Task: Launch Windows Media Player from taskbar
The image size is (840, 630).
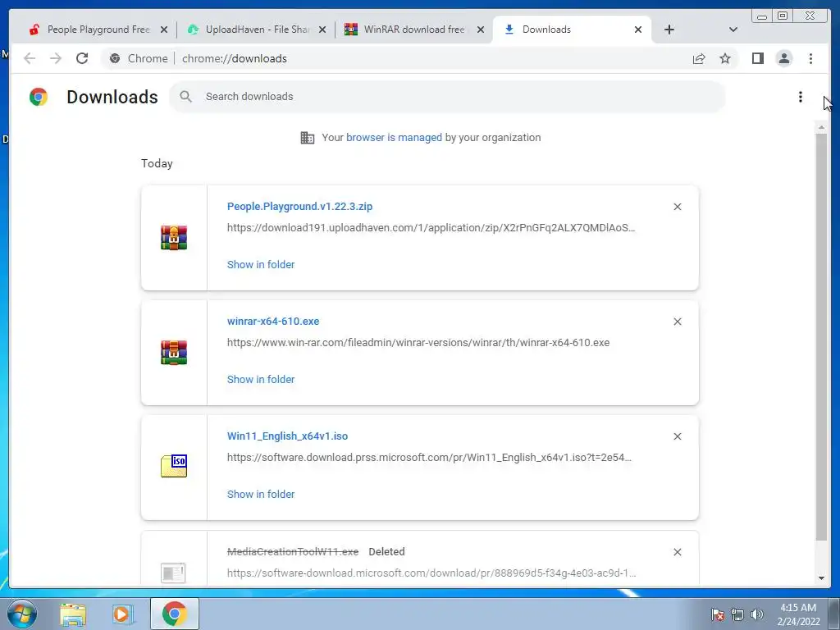Action: pyautogui.click(x=122, y=614)
